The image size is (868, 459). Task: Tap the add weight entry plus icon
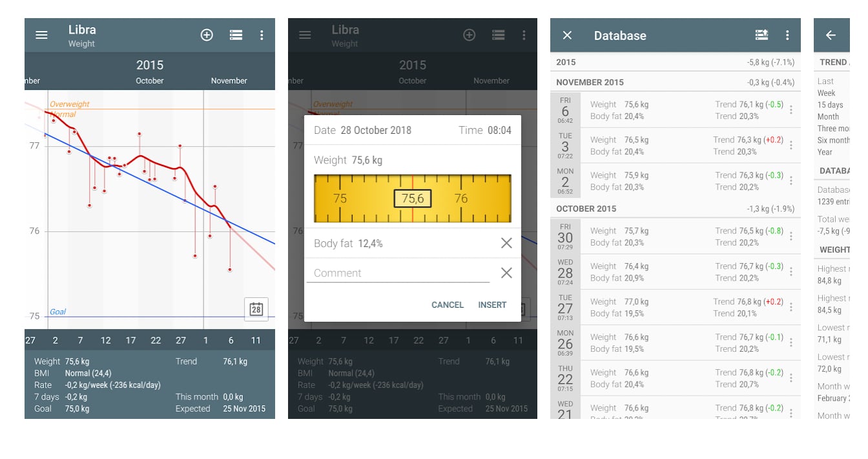click(x=207, y=36)
